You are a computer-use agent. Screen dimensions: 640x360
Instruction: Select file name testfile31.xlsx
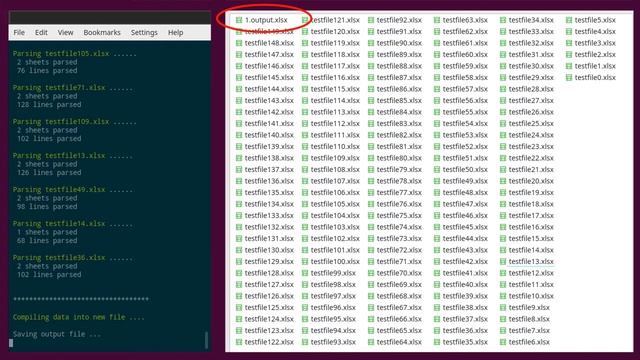[531, 54]
